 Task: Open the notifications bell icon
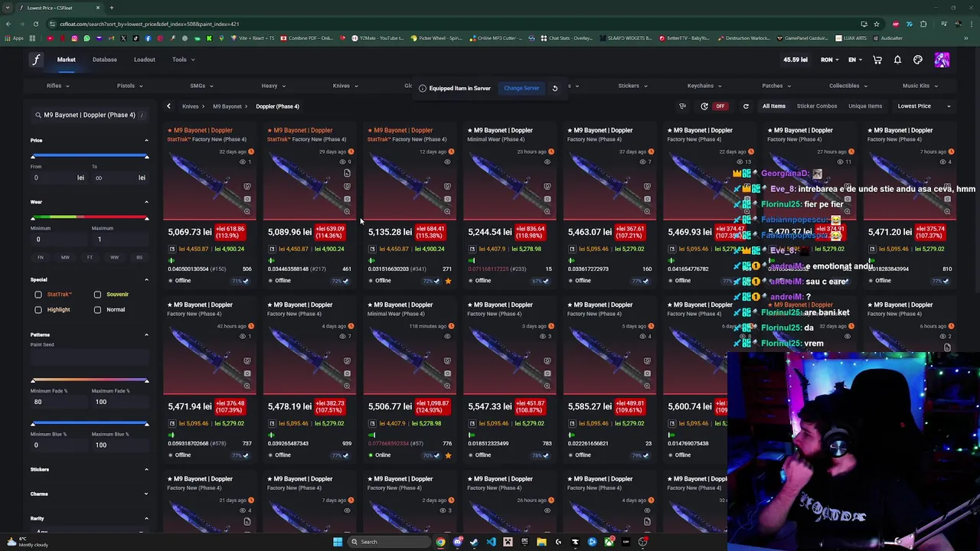coord(897,60)
